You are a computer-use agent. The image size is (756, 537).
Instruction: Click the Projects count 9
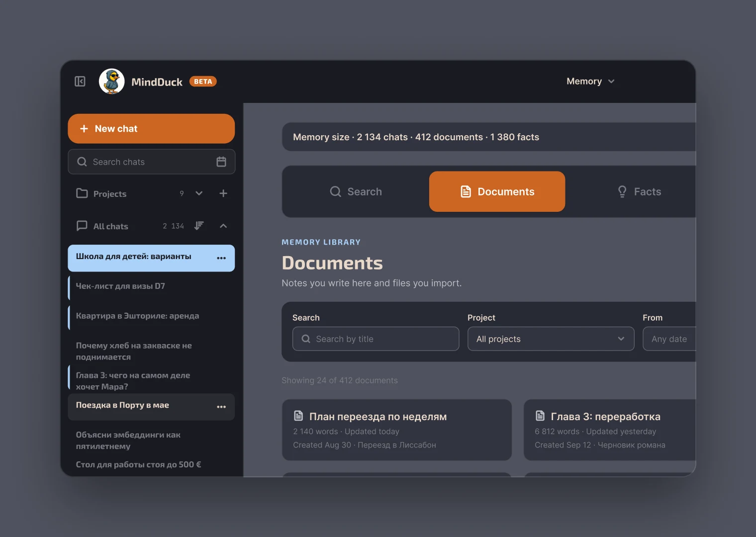click(x=182, y=193)
